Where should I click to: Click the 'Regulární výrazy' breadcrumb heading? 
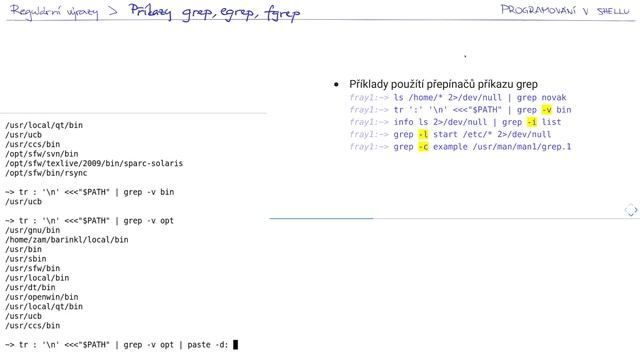point(54,11)
